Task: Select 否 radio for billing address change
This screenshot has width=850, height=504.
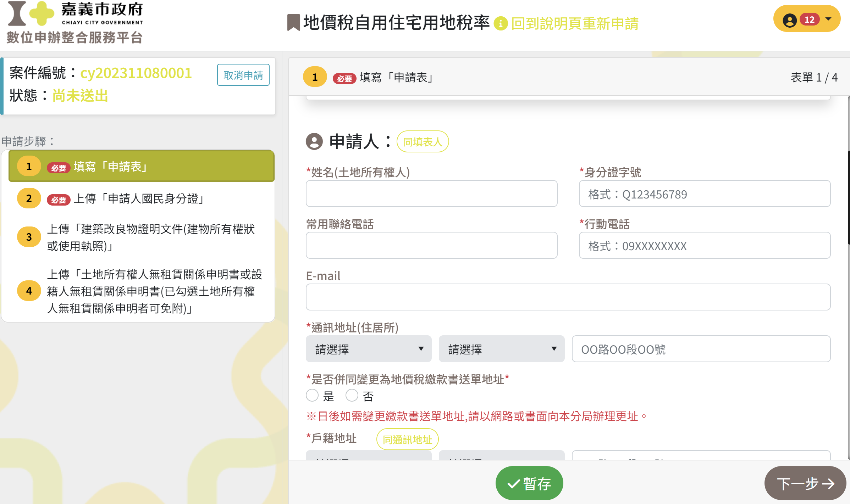Action: point(352,395)
